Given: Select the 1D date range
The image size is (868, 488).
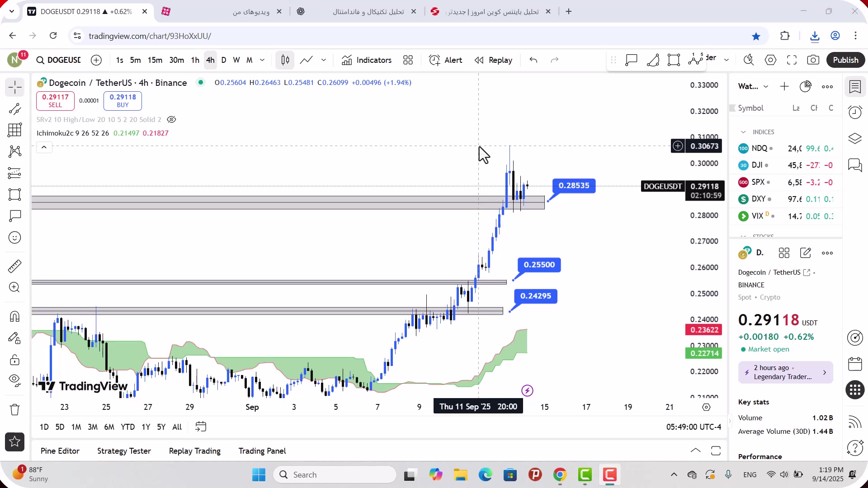Looking at the screenshot, I should click(x=44, y=427).
